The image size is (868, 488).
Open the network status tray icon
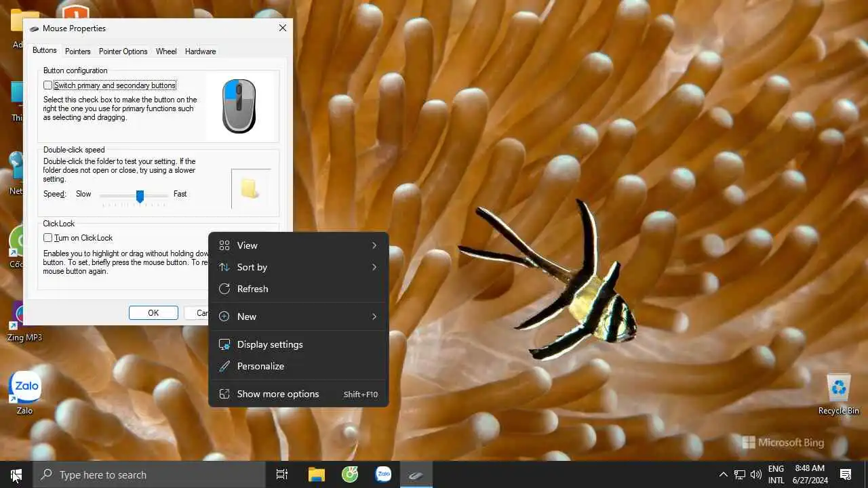click(x=740, y=474)
